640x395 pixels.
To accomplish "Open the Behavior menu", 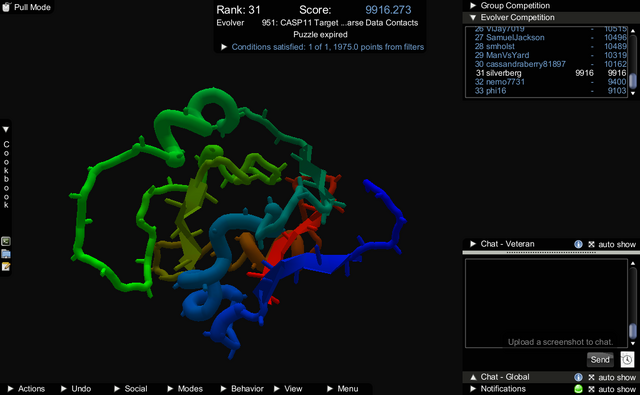I will point(242,388).
